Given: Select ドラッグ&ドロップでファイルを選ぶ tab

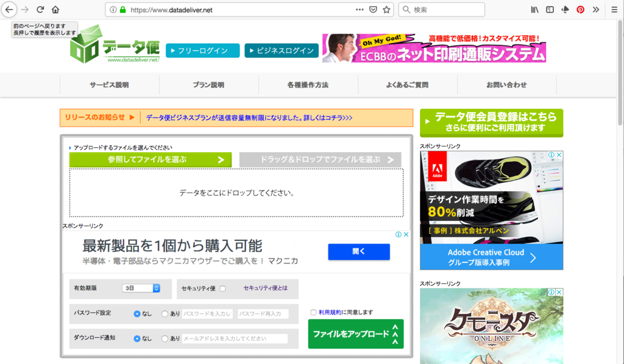Looking at the screenshot, I should tap(320, 159).
